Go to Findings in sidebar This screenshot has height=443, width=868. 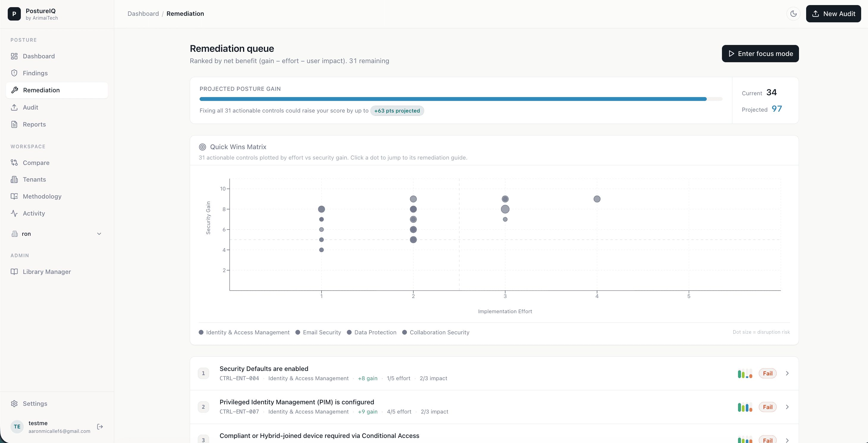57,73
